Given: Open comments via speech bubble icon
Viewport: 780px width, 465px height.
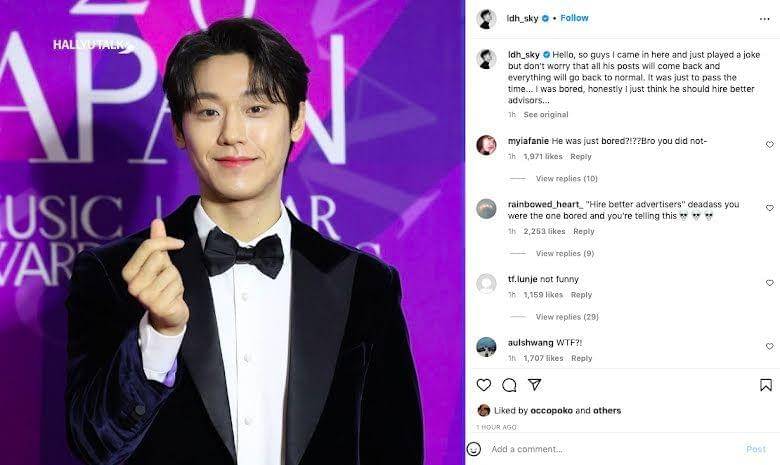Looking at the screenshot, I should (x=509, y=385).
